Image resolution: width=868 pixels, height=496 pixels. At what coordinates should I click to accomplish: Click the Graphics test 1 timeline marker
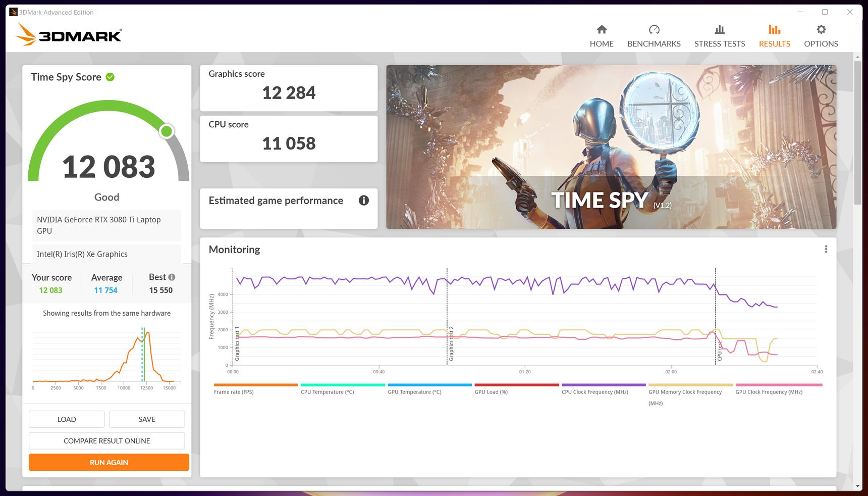click(x=237, y=343)
